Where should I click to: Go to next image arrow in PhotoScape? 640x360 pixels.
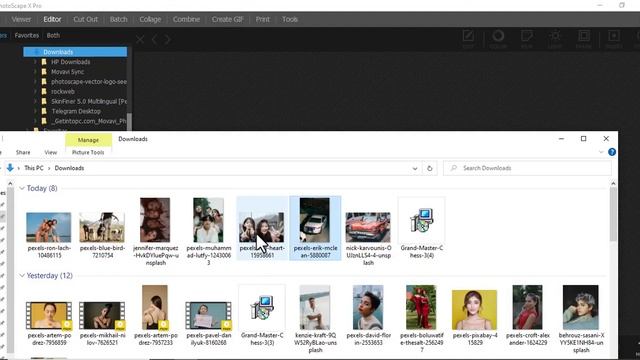pyautogui.click(x=168, y=40)
